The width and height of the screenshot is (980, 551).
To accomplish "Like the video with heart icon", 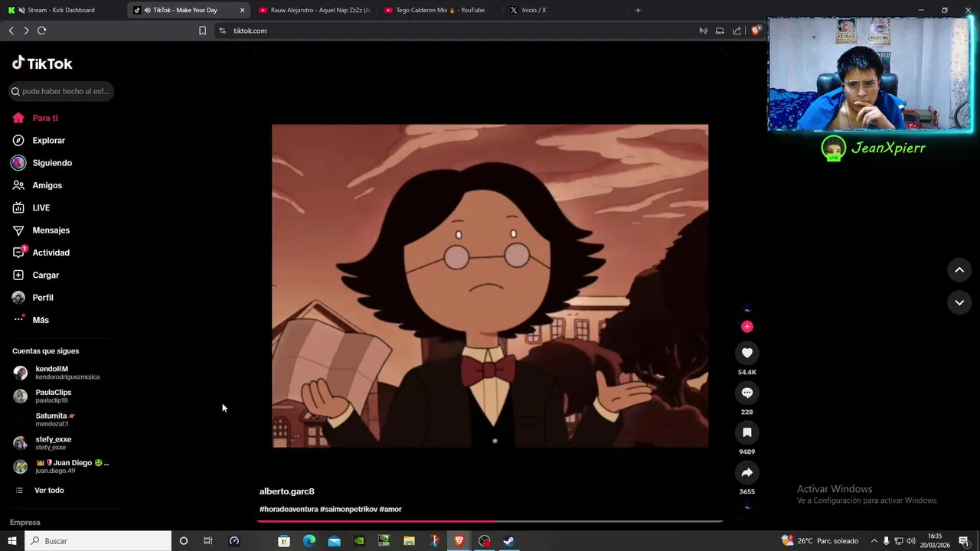I will point(747,353).
